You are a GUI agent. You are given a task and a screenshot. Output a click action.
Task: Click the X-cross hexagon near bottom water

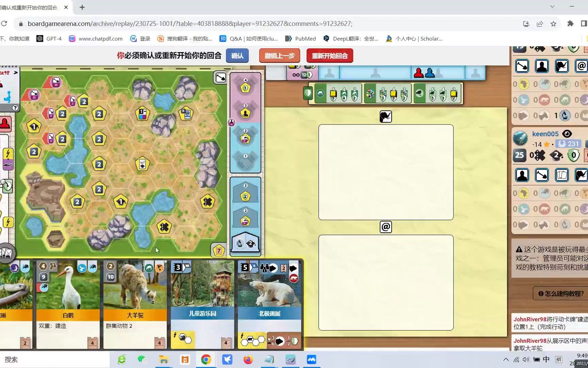click(164, 227)
